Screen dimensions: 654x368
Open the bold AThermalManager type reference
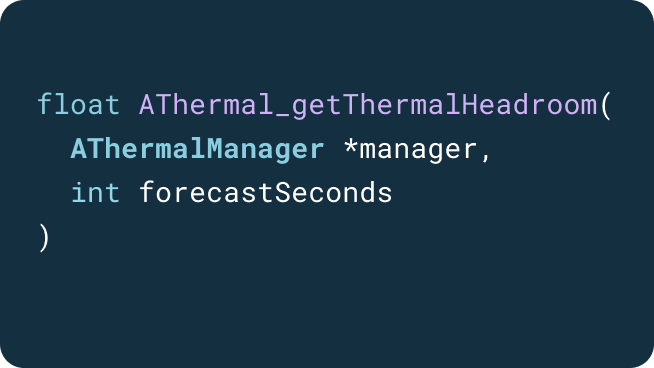click(x=197, y=149)
